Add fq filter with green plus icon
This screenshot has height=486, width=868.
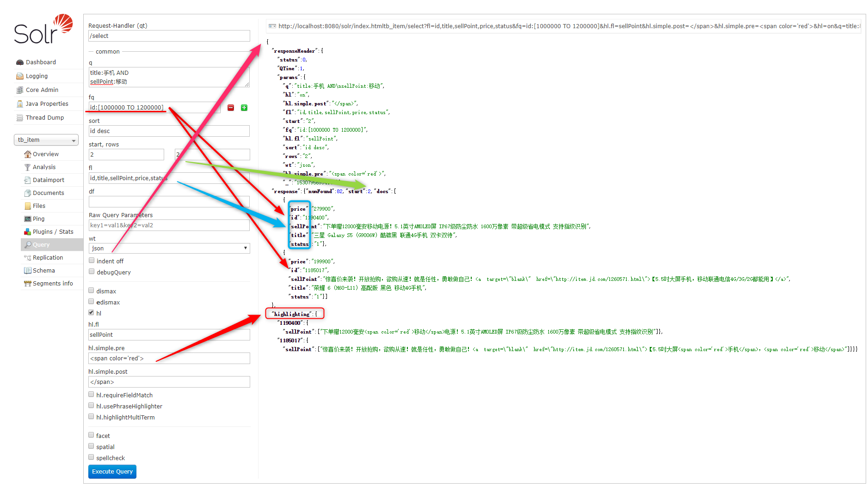coord(244,108)
